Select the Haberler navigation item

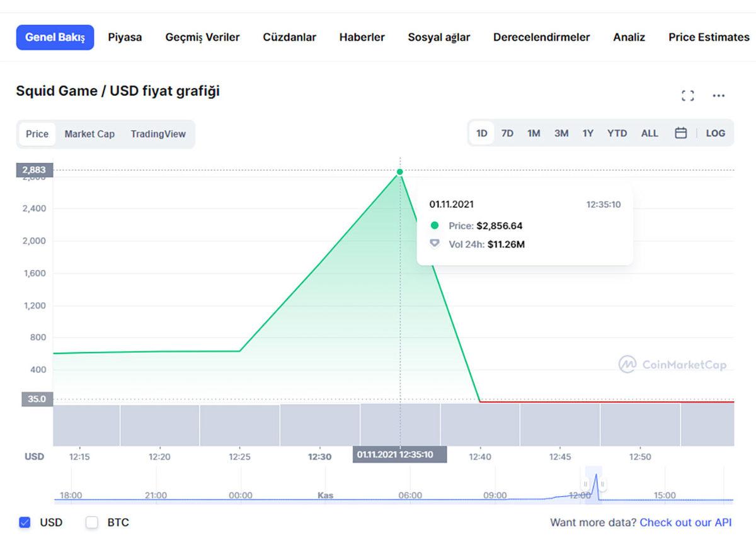362,37
